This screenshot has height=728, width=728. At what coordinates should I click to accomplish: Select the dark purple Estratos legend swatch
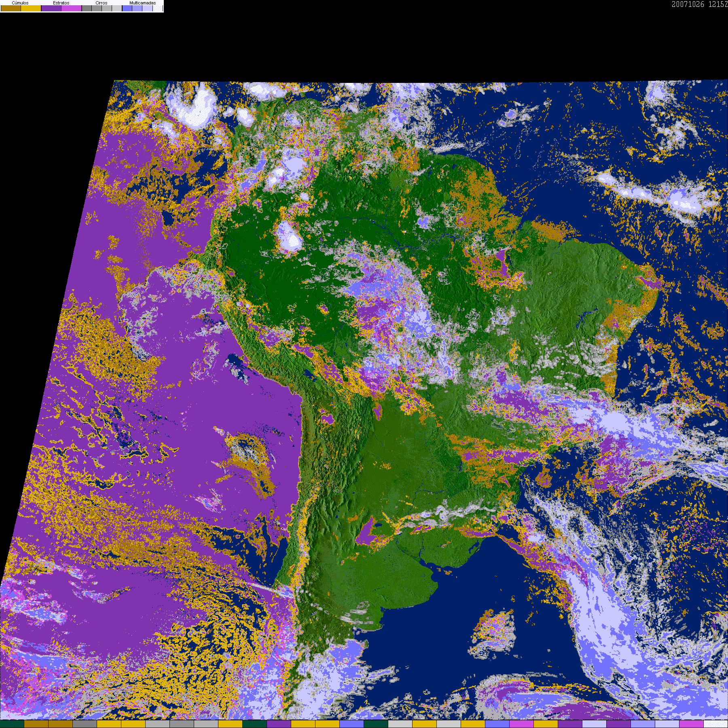51,8
